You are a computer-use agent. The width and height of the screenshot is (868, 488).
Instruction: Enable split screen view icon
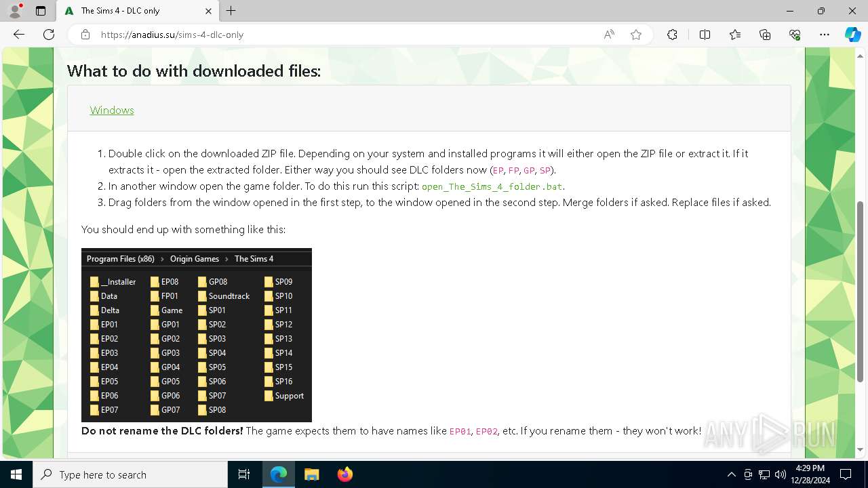[x=705, y=35]
